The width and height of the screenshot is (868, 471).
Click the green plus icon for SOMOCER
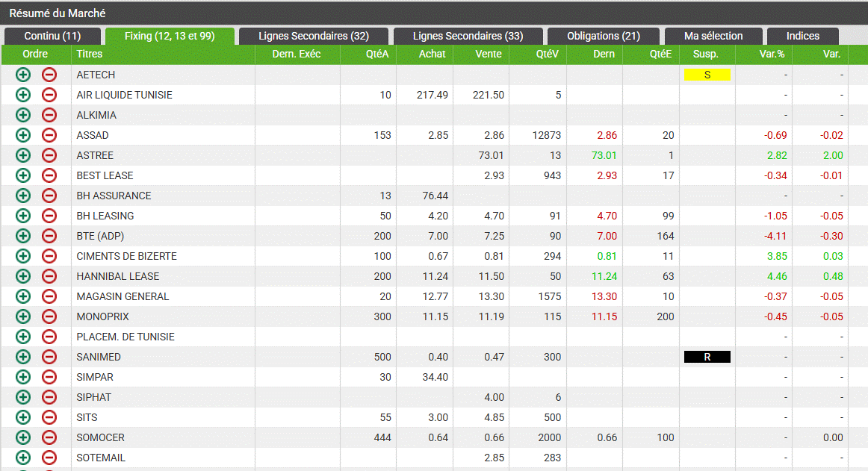22,437
